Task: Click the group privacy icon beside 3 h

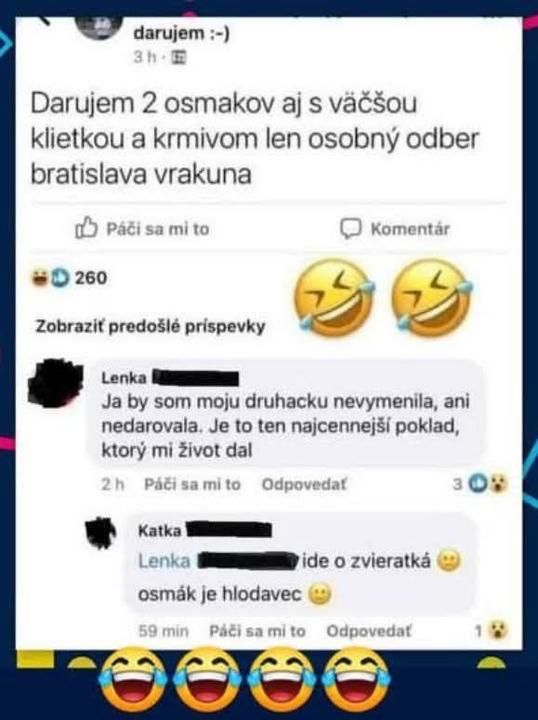Action: pos(179,57)
